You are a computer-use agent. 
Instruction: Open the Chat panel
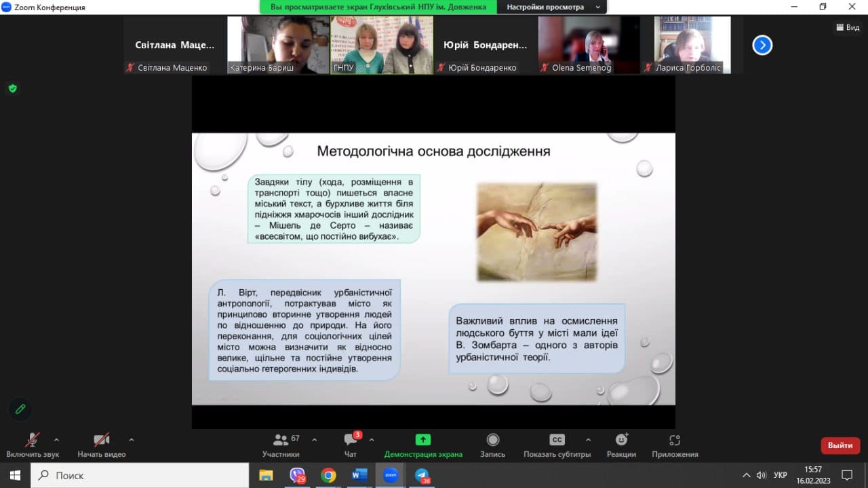351,440
